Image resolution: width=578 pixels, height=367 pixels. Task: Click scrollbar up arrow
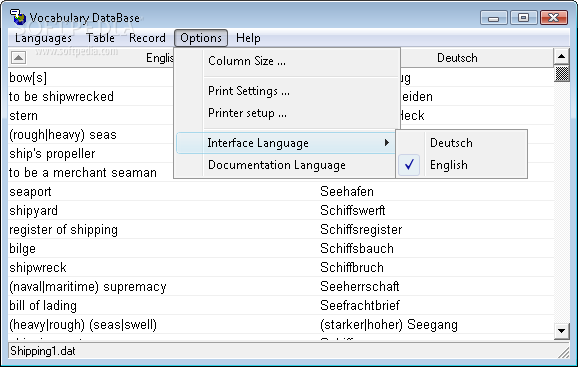[561, 56]
